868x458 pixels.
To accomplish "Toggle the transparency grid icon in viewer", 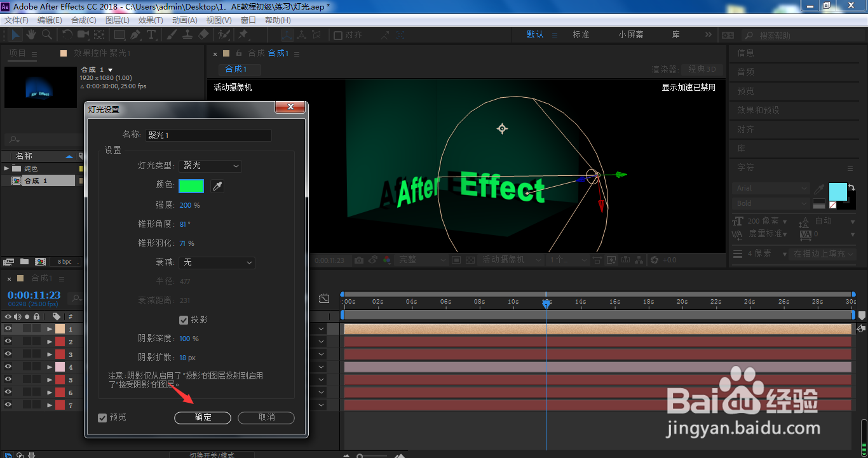I will pyautogui.click(x=470, y=260).
